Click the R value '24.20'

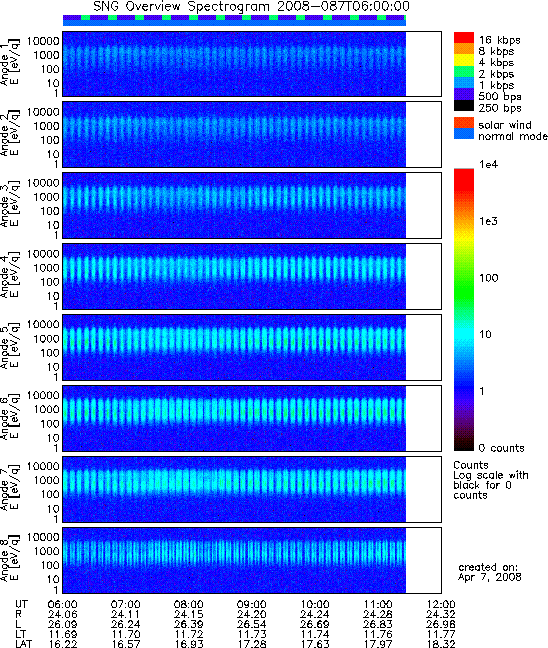pyautogui.click(x=252, y=615)
